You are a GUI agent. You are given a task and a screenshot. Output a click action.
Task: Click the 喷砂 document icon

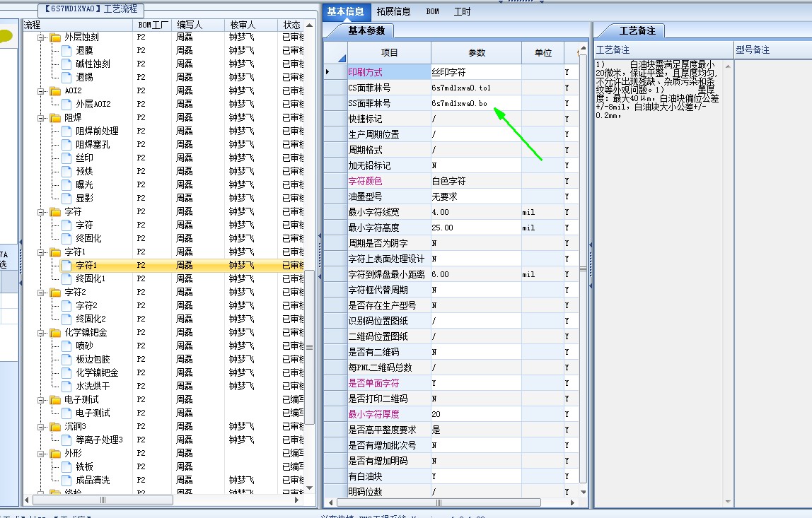(x=66, y=346)
